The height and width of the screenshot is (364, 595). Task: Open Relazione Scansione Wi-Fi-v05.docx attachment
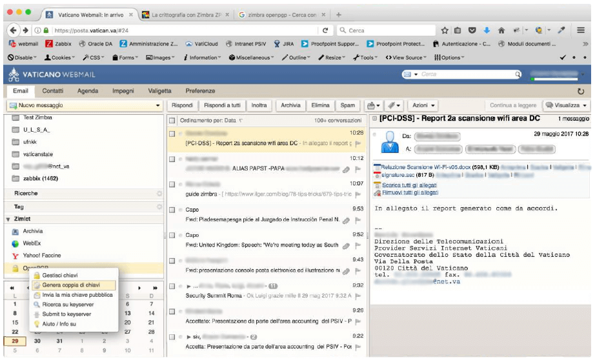point(425,167)
